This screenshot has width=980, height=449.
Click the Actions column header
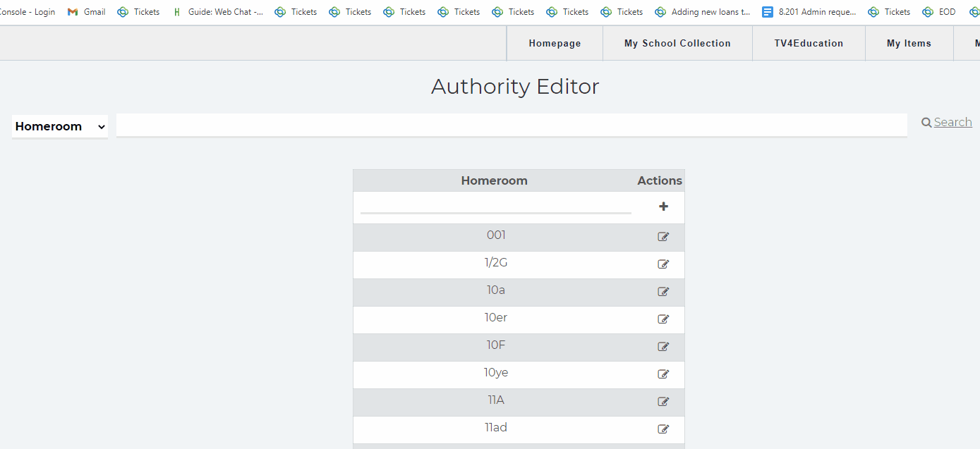(x=660, y=180)
